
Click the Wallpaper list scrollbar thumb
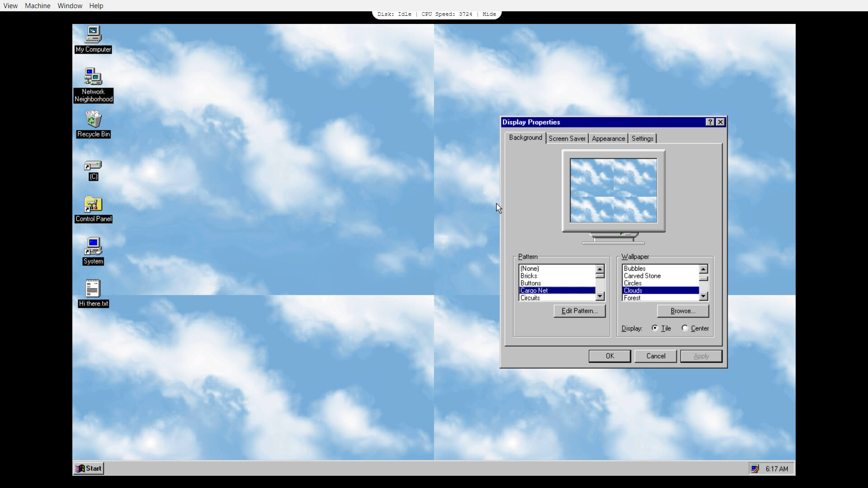pos(703,278)
